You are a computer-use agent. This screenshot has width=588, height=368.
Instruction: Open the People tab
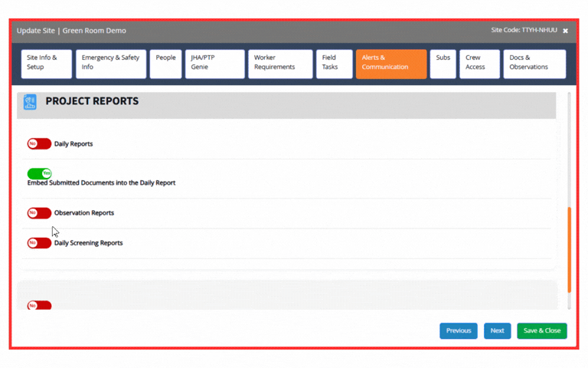point(165,64)
